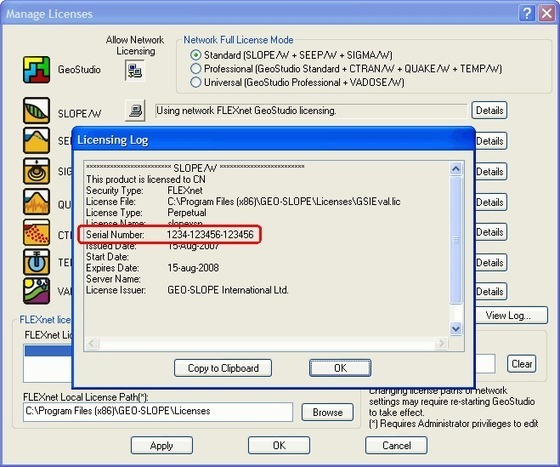Click Copy to Clipboard button
The image size is (560, 467).
click(x=223, y=368)
